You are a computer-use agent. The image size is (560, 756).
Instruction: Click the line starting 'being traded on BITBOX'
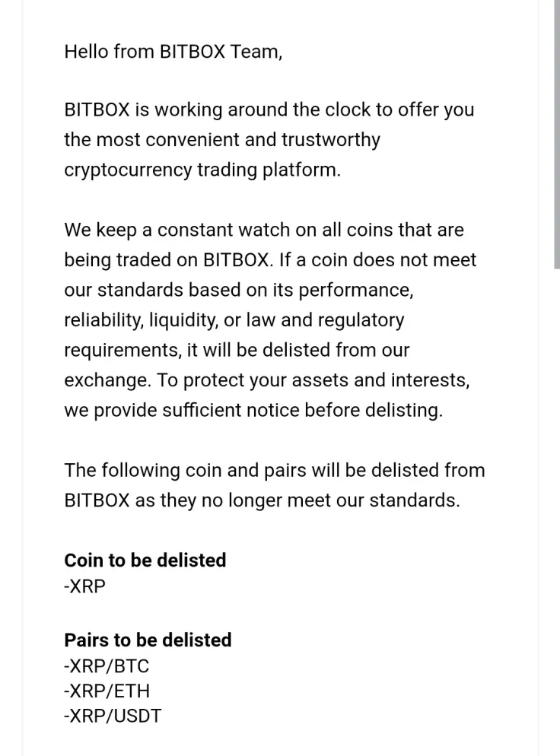coord(270,260)
